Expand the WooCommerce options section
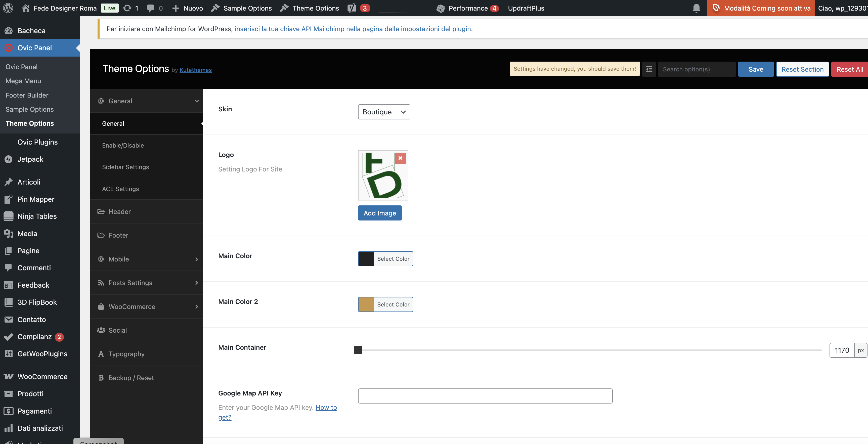The width and height of the screenshot is (868, 444). pos(147,306)
